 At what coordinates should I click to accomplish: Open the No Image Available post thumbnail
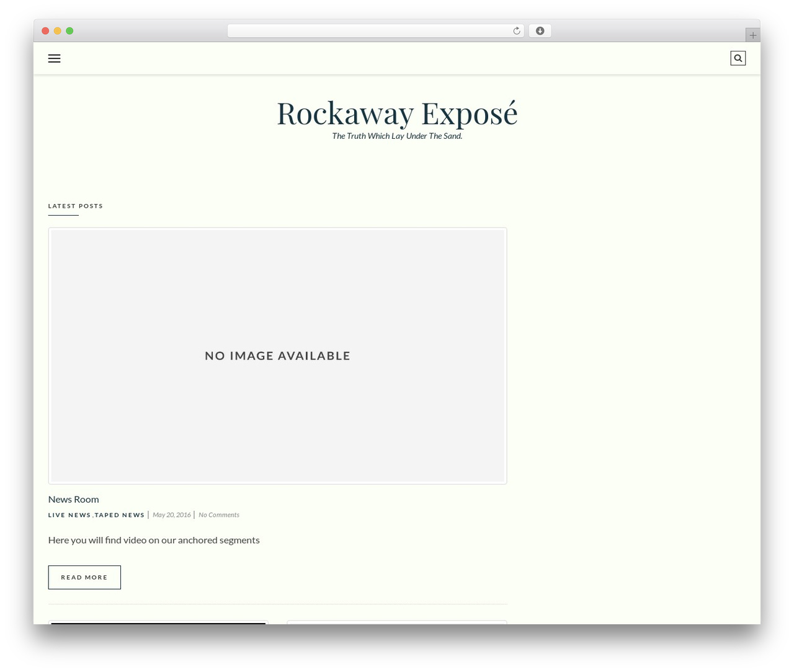pos(277,356)
